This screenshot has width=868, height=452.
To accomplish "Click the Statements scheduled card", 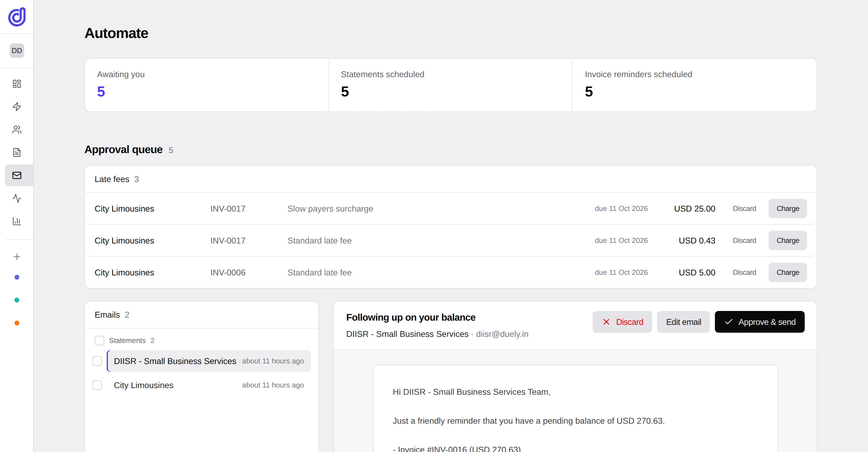I will pos(451,85).
